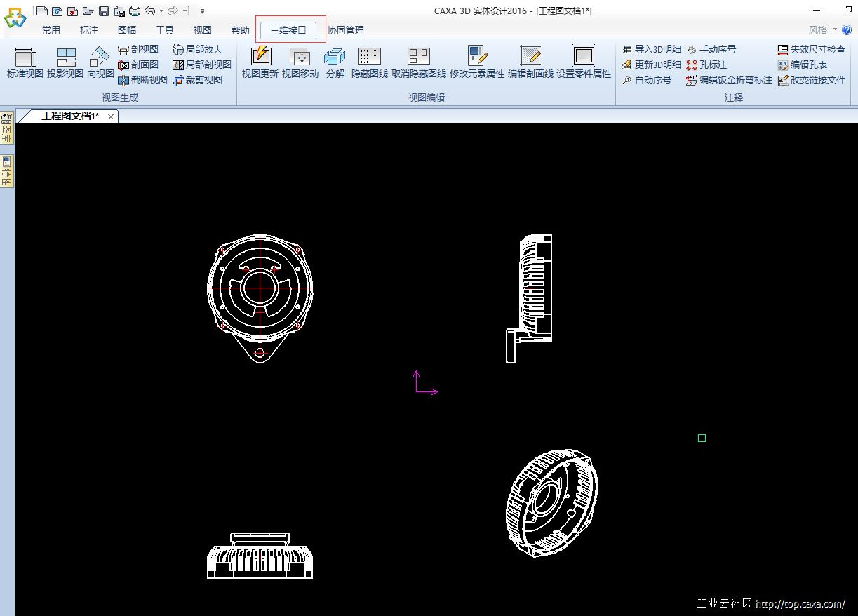
Task: Close the 工程图文档1 document tab
Action: tap(111, 116)
